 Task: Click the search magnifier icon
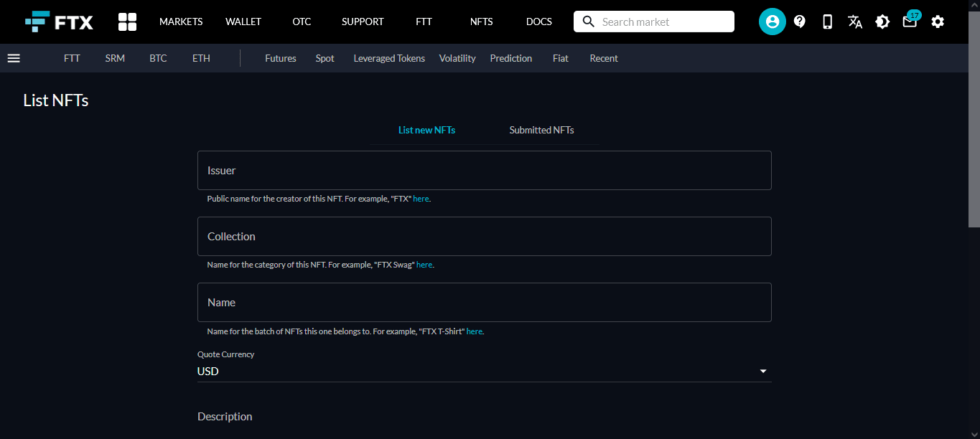point(589,22)
